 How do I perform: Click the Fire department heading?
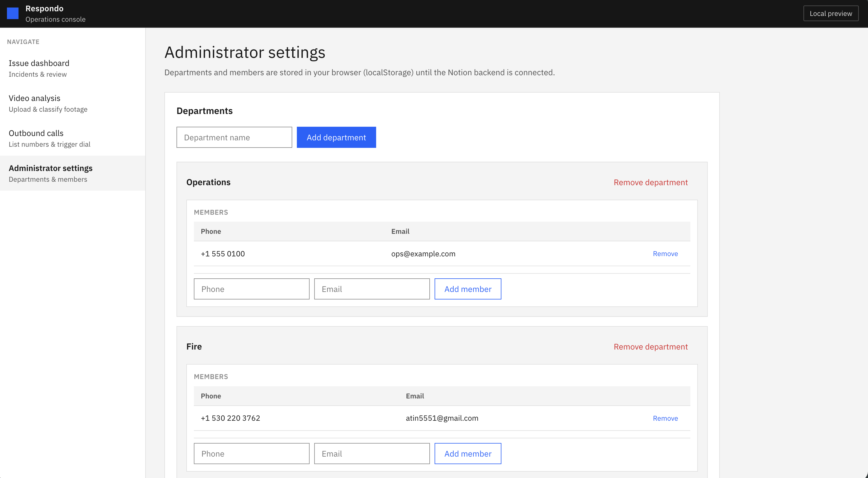(194, 347)
